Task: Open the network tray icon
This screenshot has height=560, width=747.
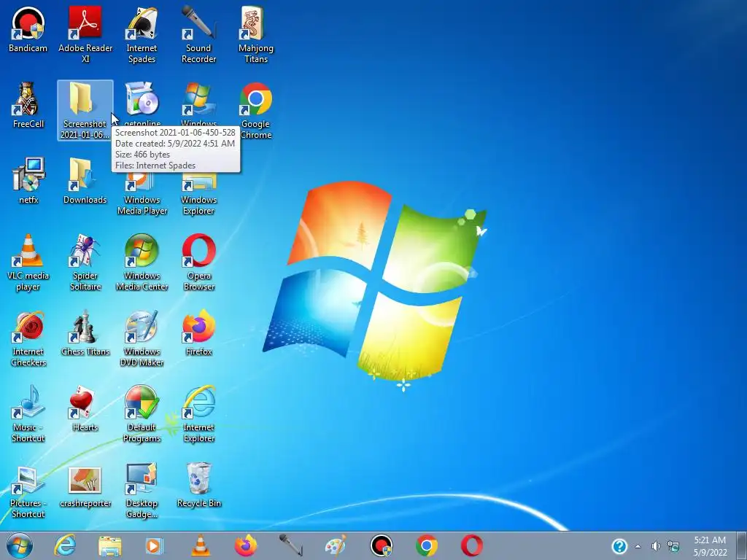Action: pyautogui.click(x=673, y=546)
